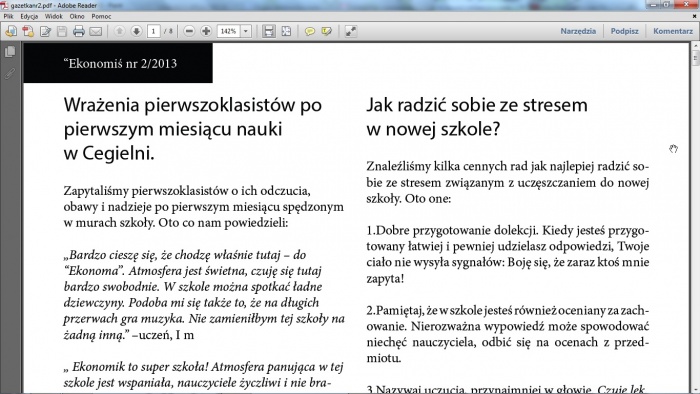Enable scrolling fit-width mode icon
This screenshot has height=394, width=700.
click(x=269, y=31)
